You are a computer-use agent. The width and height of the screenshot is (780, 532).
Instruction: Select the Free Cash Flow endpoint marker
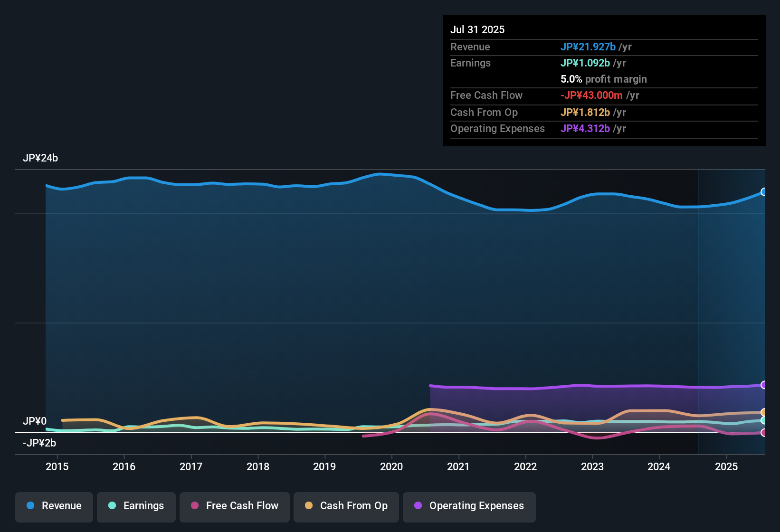764,432
